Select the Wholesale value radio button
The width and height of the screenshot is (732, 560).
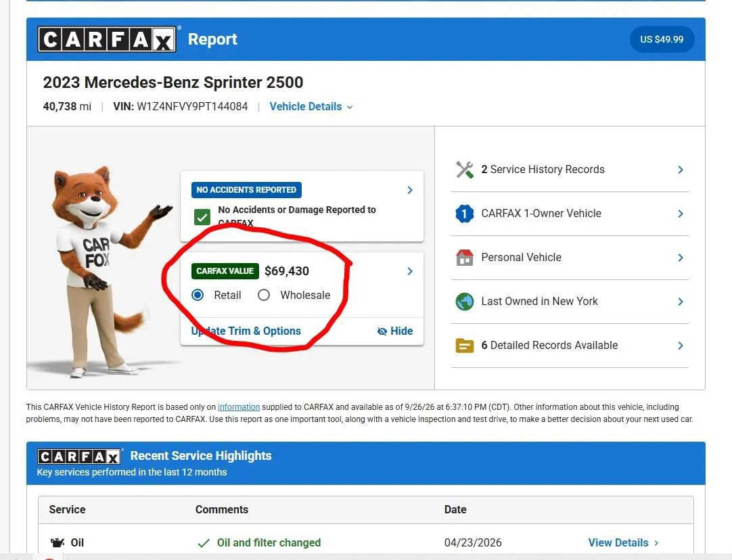(x=264, y=295)
